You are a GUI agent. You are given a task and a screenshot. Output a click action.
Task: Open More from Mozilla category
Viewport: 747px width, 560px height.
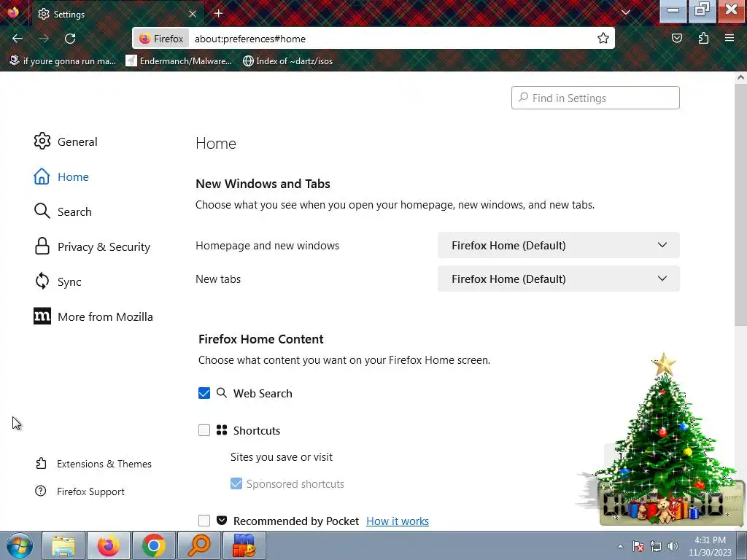[x=93, y=316]
